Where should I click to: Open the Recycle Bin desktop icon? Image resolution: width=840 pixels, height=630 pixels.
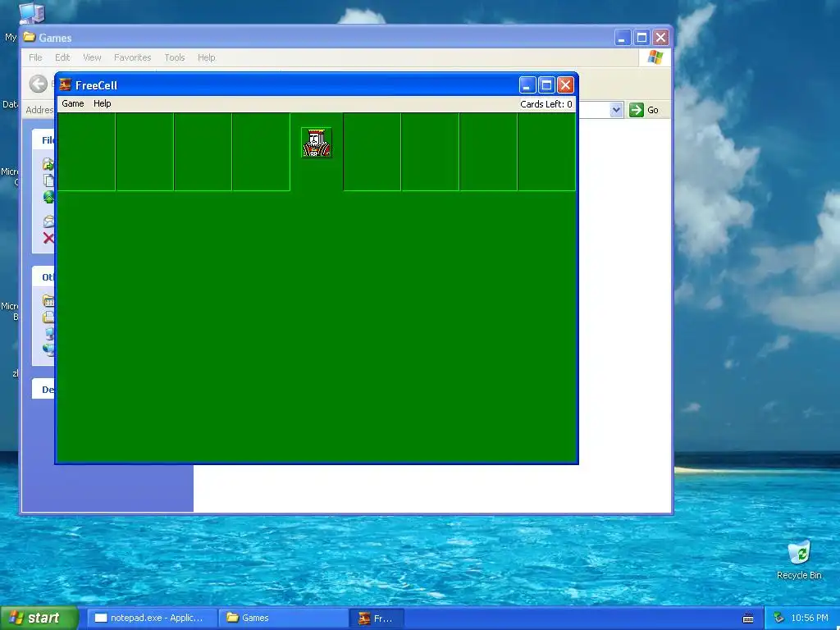tap(799, 560)
